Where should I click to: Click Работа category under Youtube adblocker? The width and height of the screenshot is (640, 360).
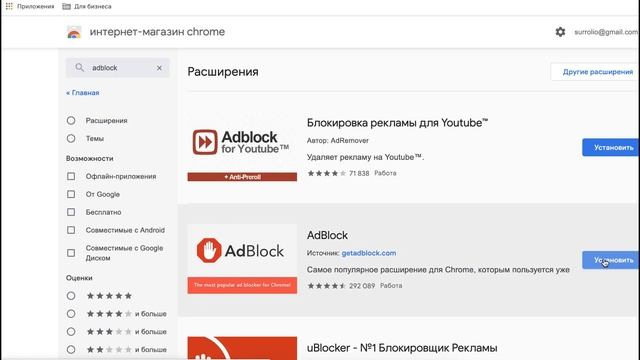click(385, 173)
